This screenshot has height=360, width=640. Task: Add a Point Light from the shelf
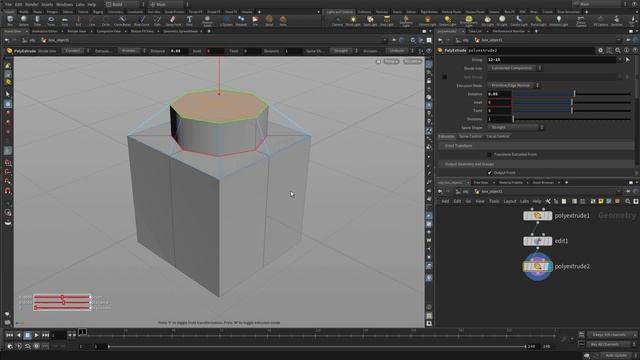(353, 20)
